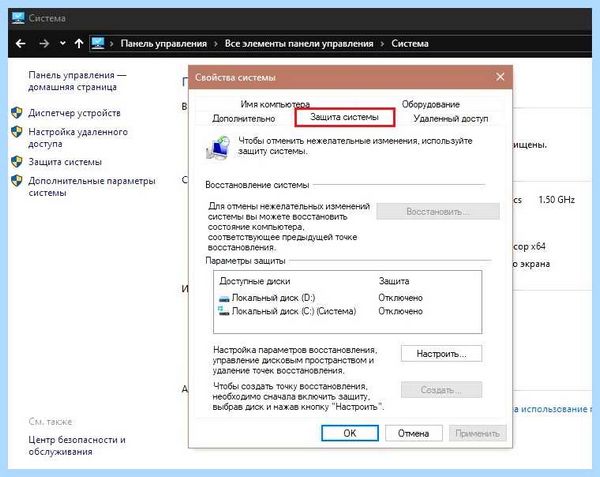Confirm dialog with 'OK' button
This screenshot has height=477, width=600.
tap(350, 433)
